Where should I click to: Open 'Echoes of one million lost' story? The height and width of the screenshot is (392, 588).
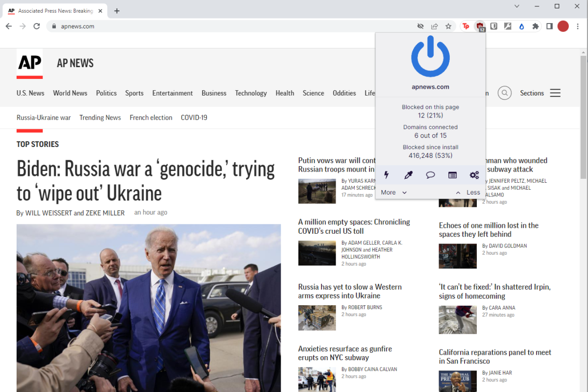click(x=489, y=230)
